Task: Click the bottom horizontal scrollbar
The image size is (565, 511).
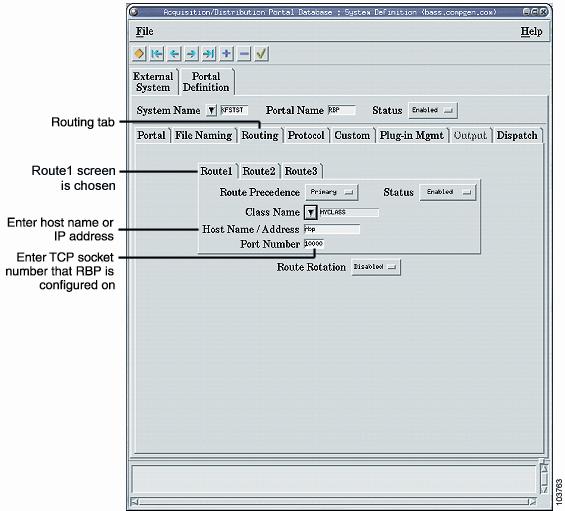Action: (x=333, y=501)
